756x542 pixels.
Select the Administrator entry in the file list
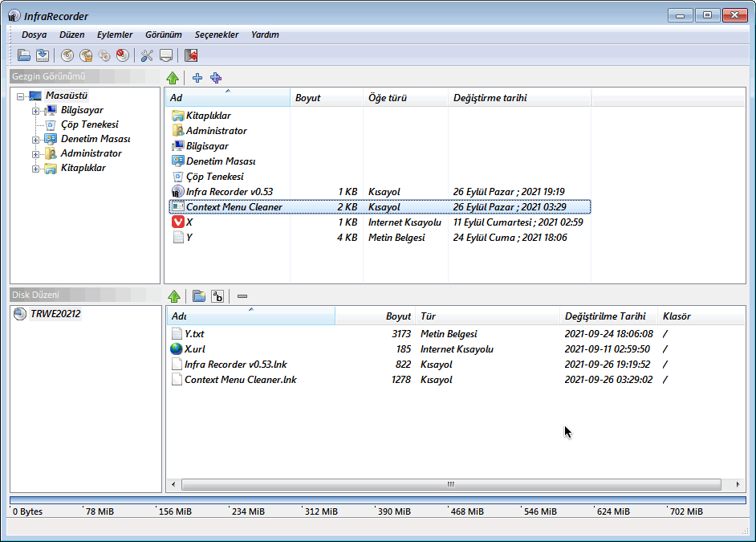click(217, 131)
